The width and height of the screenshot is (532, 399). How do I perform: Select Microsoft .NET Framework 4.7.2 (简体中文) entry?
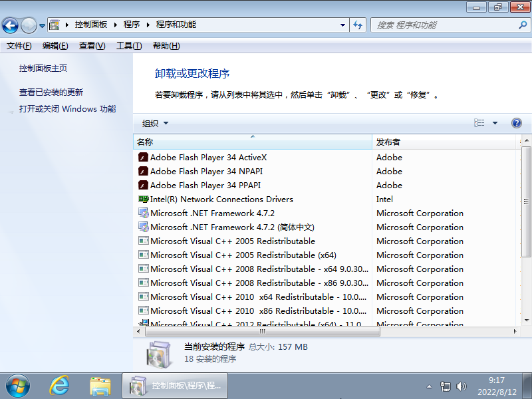pos(232,227)
